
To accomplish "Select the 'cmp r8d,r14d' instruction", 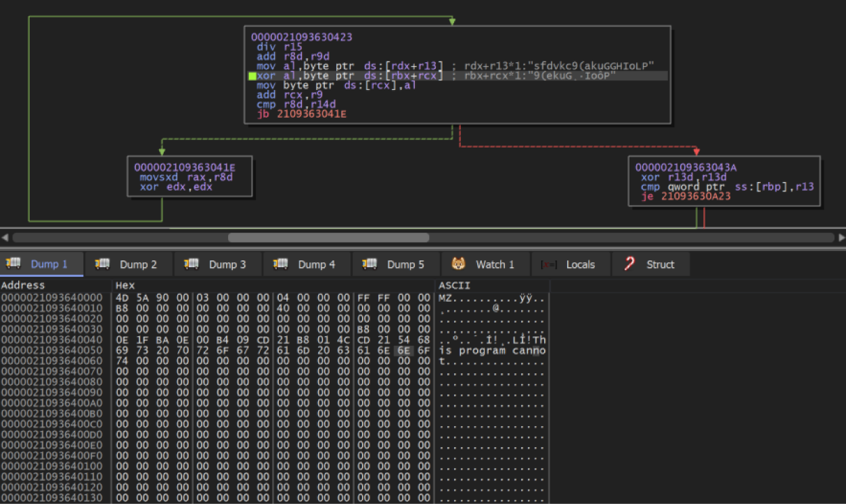I will click(x=296, y=105).
